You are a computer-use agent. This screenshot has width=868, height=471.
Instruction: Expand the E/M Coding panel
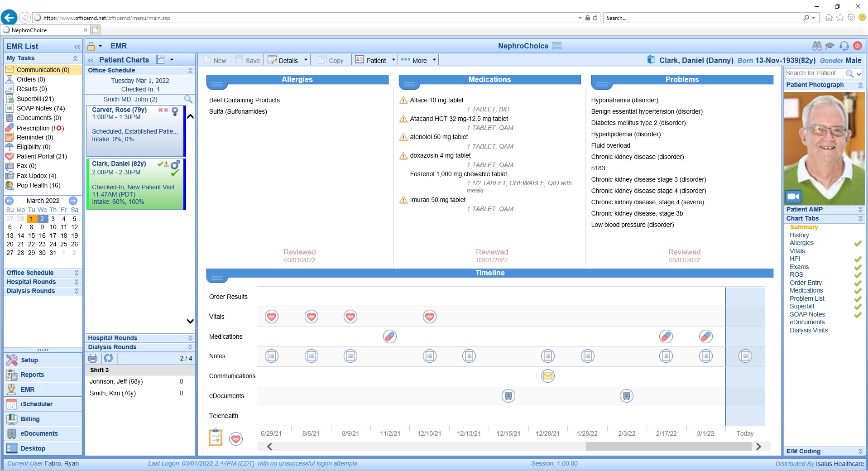pyautogui.click(x=860, y=451)
